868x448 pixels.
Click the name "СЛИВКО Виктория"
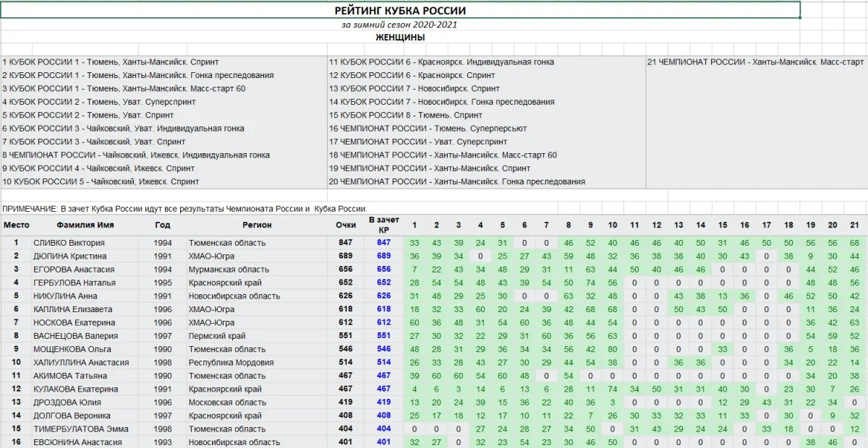69,243
